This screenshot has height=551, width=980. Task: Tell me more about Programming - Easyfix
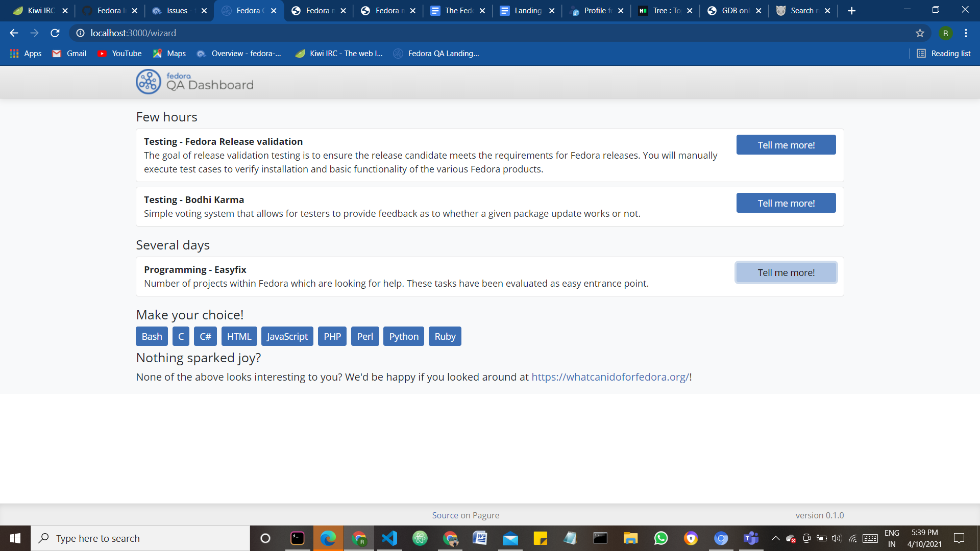(786, 272)
